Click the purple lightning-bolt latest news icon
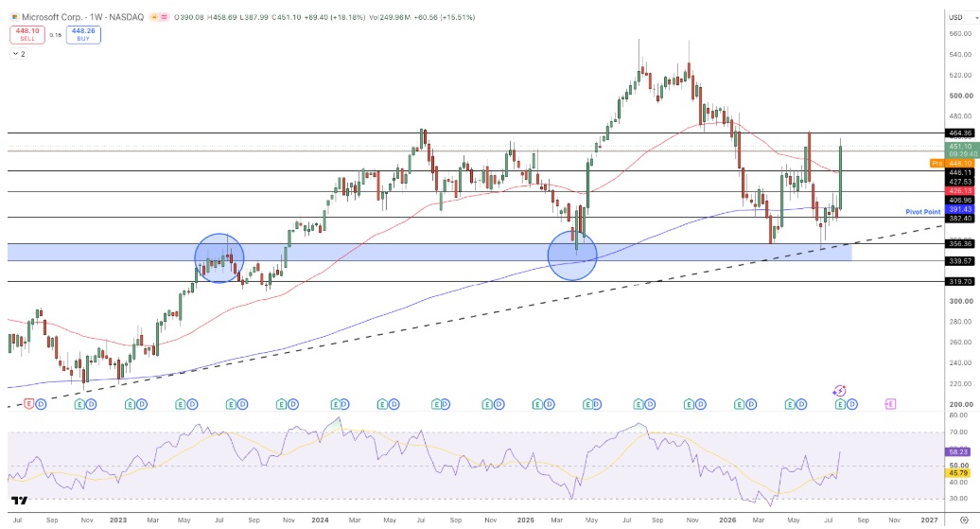This screenshot has height=529, width=980. [x=839, y=391]
